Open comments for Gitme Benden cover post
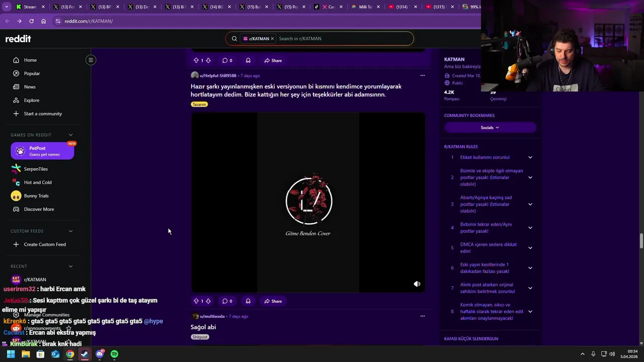Image resolution: width=644 pixels, height=362 pixels. click(227, 301)
